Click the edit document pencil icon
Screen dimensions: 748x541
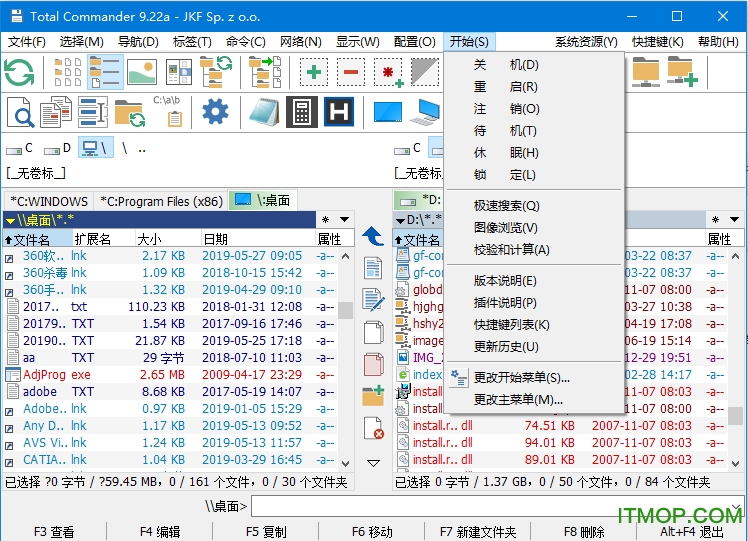coord(373,300)
